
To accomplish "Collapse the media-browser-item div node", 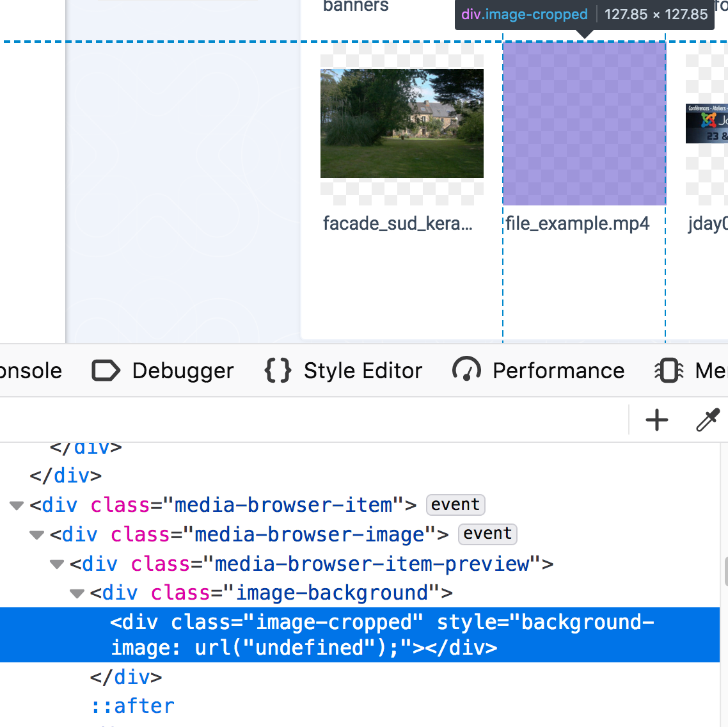I will click(x=17, y=506).
